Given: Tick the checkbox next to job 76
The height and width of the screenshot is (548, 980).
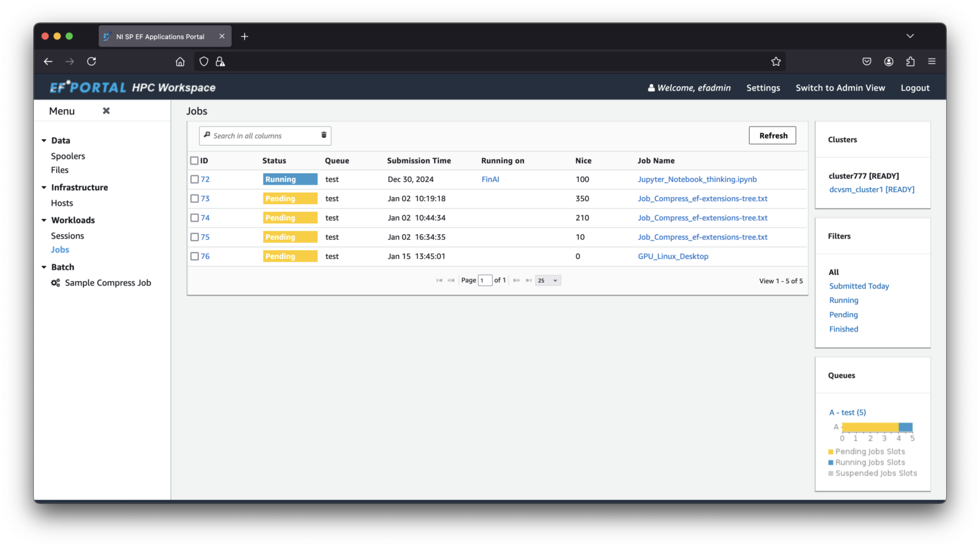Looking at the screenshot, I should click(194, 256).
